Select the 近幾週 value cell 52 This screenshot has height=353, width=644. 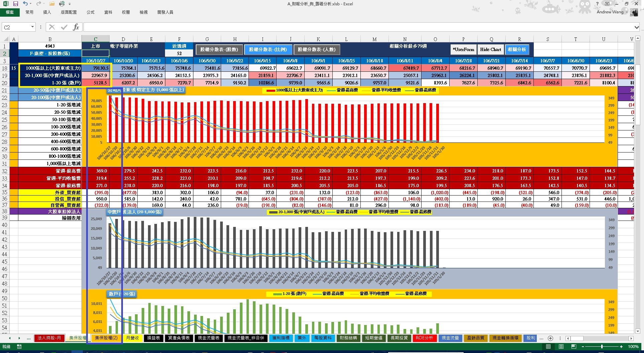[x=179, y=53]
